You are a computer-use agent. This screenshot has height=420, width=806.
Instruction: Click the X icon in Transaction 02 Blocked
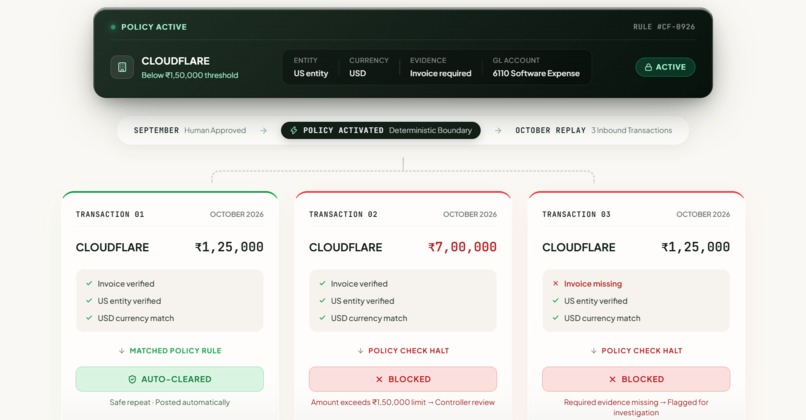click(x=379, y=379)
